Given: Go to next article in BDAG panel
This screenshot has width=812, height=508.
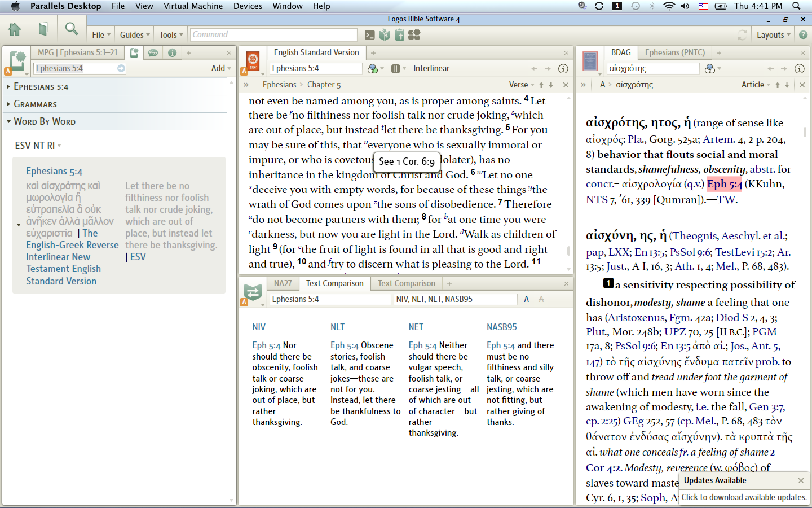Looking at the screenshot, I should [787, 85].
